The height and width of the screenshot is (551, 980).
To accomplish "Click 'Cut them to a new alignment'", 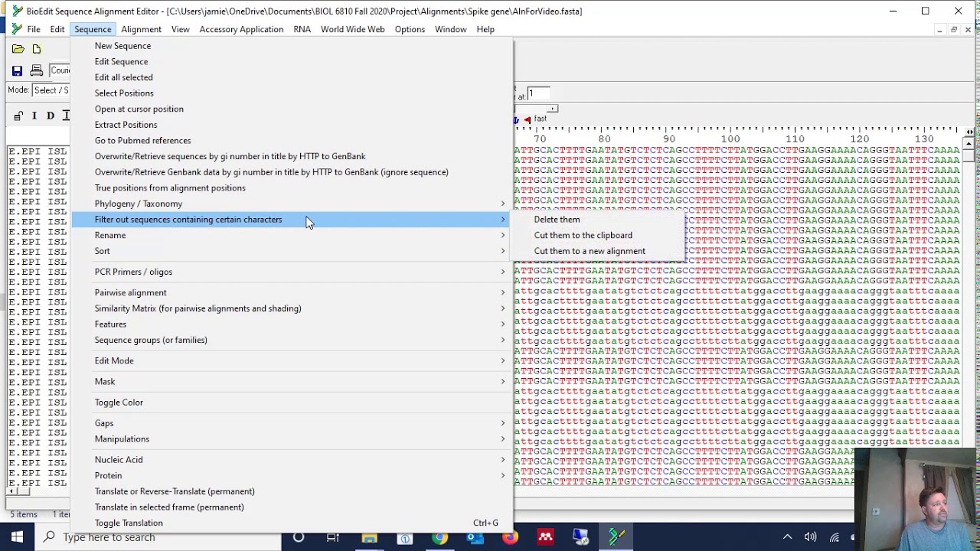I will [x=599, y=251].
